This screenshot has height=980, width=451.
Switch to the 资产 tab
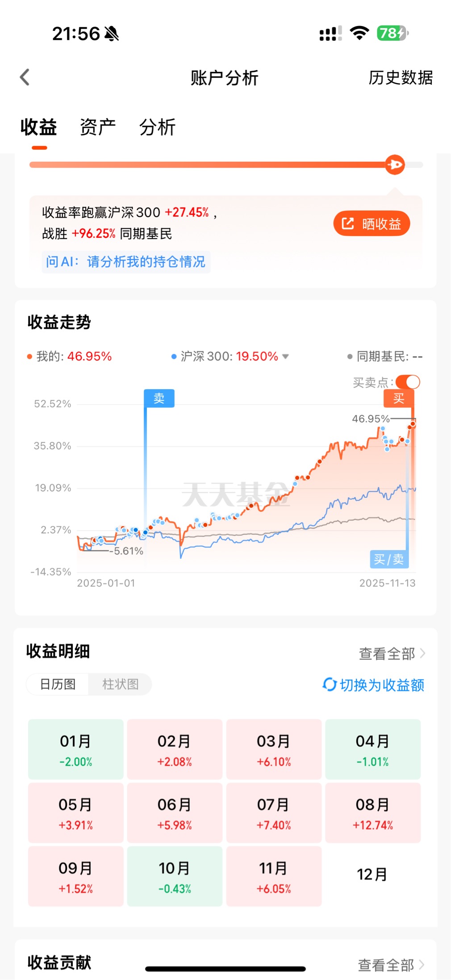point(98,127)
